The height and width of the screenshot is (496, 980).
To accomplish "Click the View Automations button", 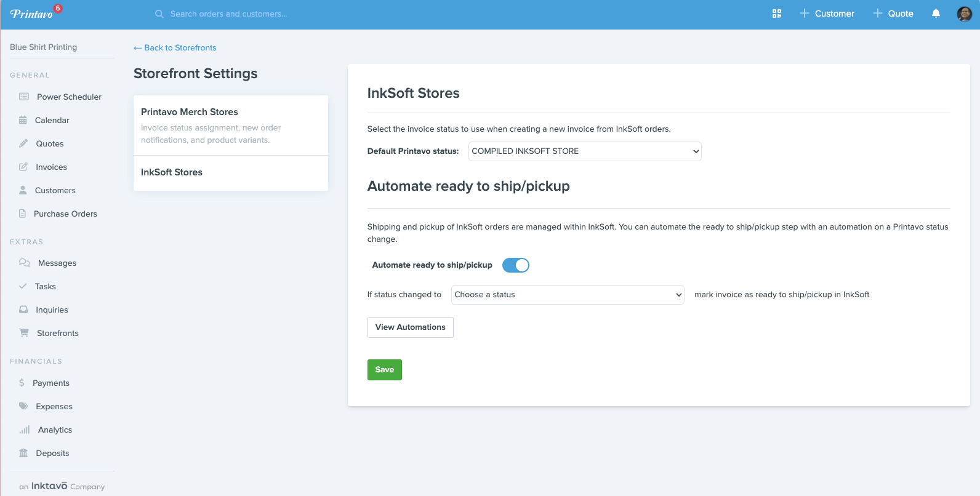I will 411,327.
